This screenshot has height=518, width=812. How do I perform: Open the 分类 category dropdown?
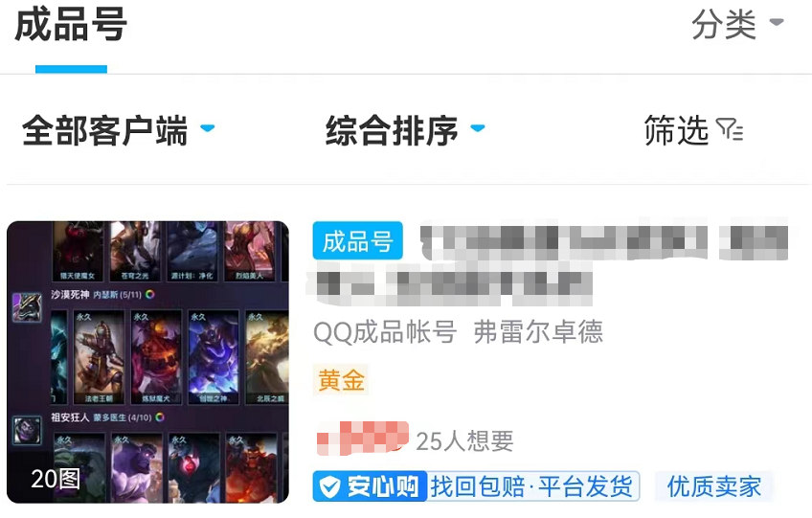[x=737, y=24]
